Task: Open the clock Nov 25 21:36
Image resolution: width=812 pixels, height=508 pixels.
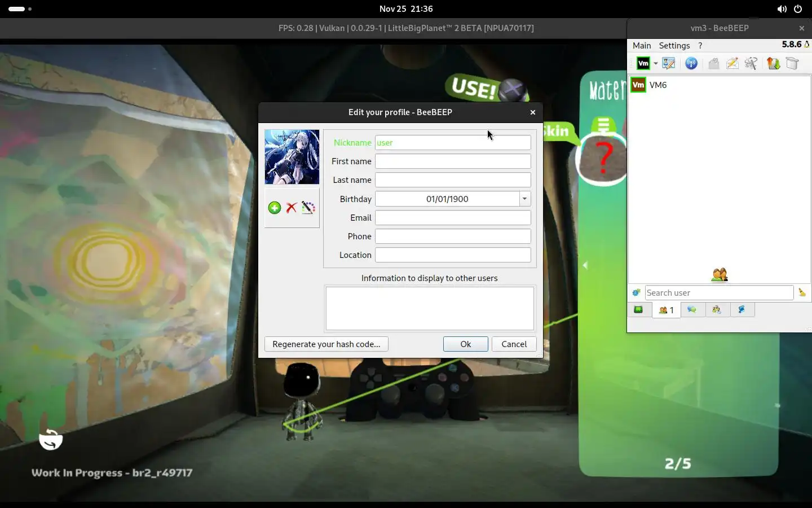Action: tap(406, 9)
